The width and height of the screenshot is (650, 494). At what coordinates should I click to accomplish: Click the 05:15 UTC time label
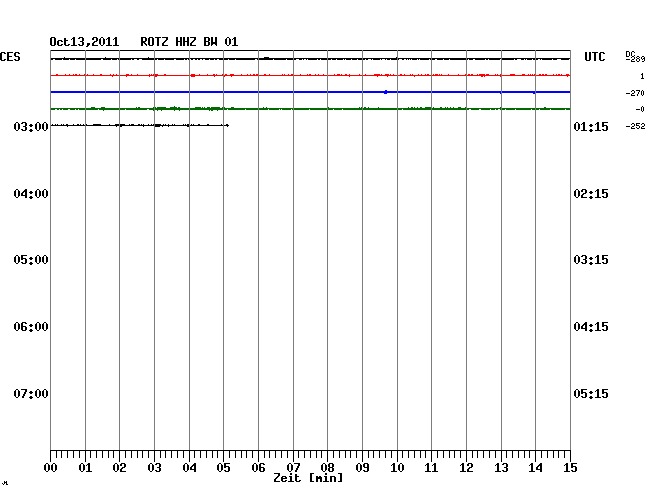[591, 393]
